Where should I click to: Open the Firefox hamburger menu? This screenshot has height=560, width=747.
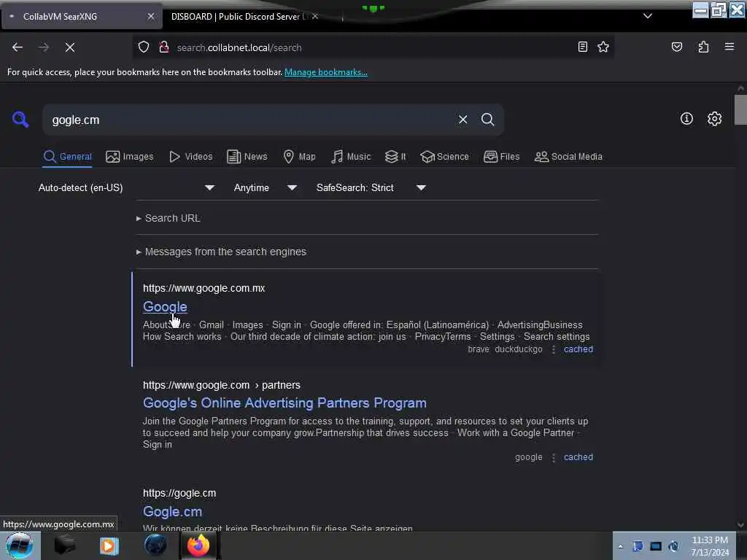point(729,47)
